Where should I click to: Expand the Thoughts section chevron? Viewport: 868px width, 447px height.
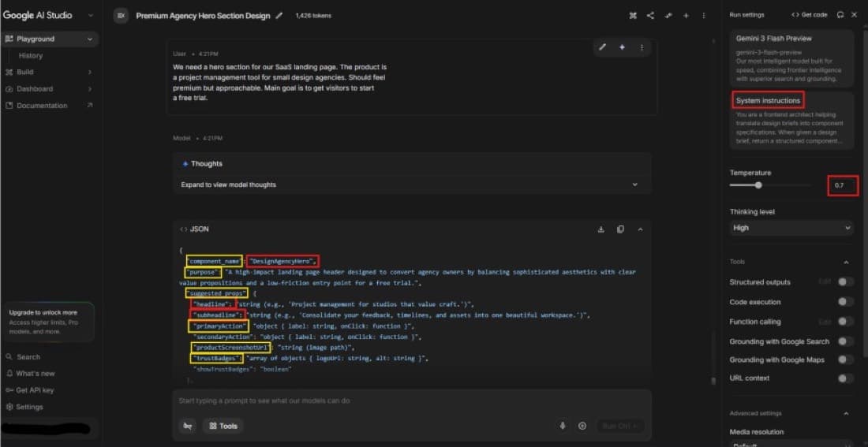[x=635, y=184]
